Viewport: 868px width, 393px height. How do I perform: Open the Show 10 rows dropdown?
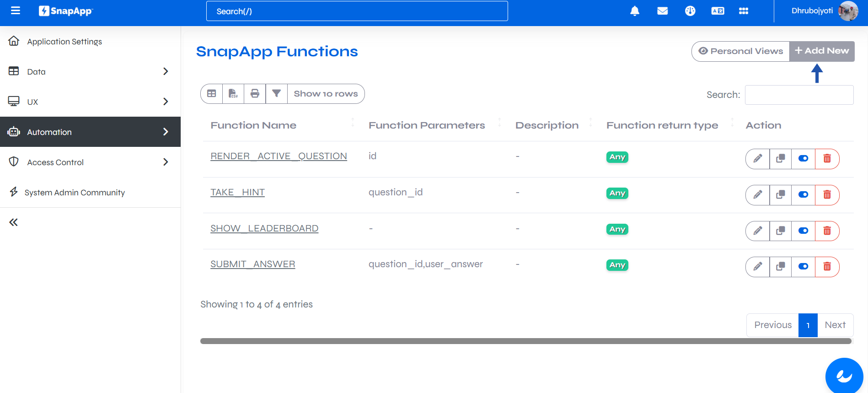(326, 94)
